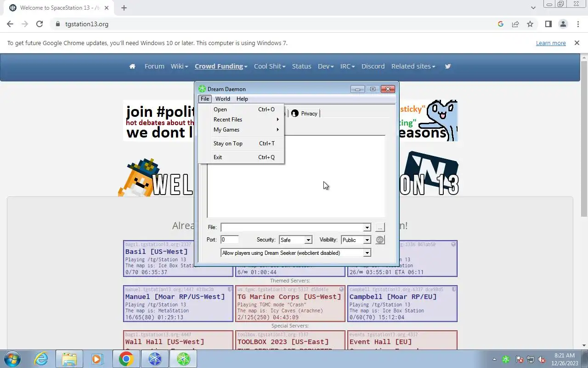Click Chrome's forward arrow button
Viewport: 588px width, 368px height.
25,24
